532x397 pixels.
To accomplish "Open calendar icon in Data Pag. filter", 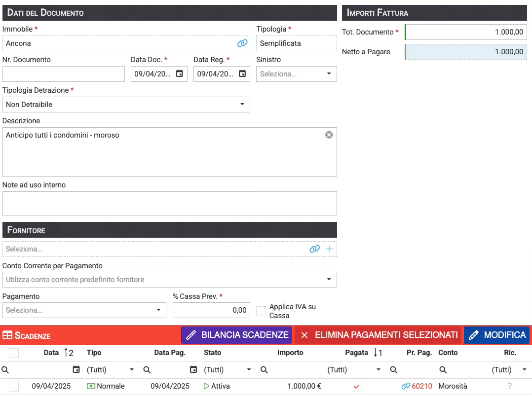I will click(193, 369).
